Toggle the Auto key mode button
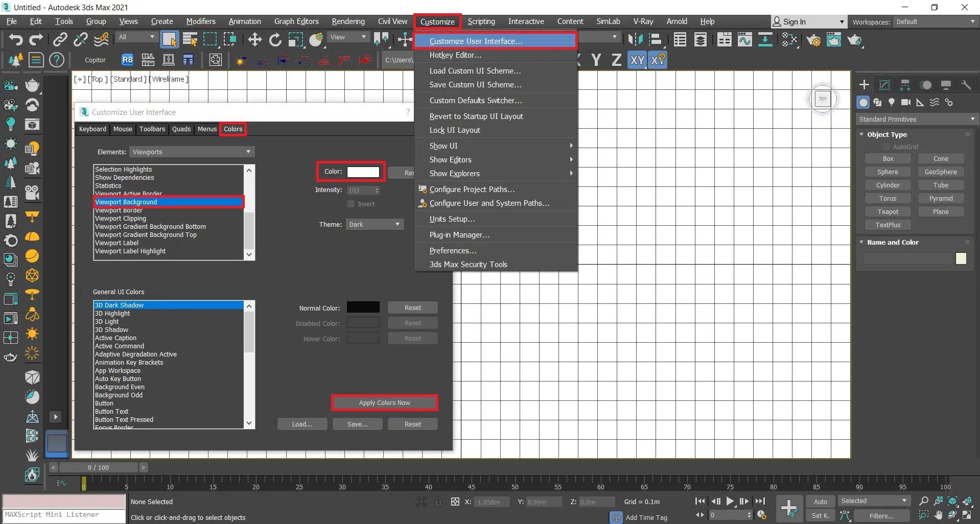The width and height of the screenshot is (980, 524). [820, 502]
